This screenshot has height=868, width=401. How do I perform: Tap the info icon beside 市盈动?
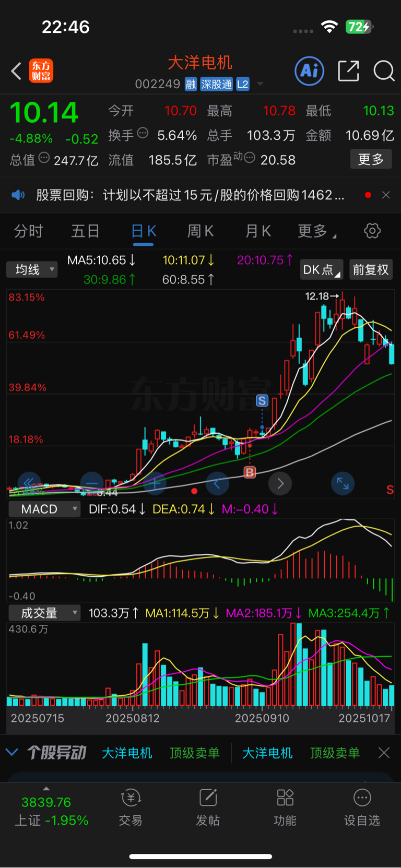250,158
